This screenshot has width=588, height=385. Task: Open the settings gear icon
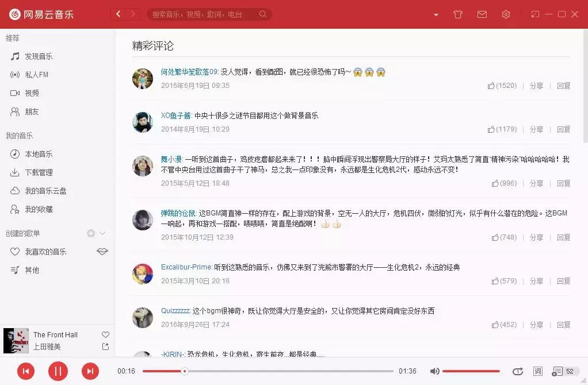(506, 14)
